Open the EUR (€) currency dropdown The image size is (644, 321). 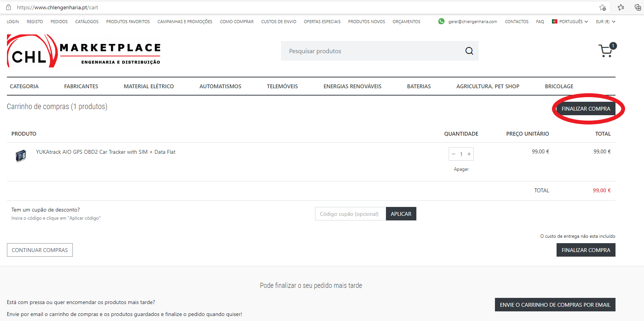pyautogui.click(x=605, y=22)
